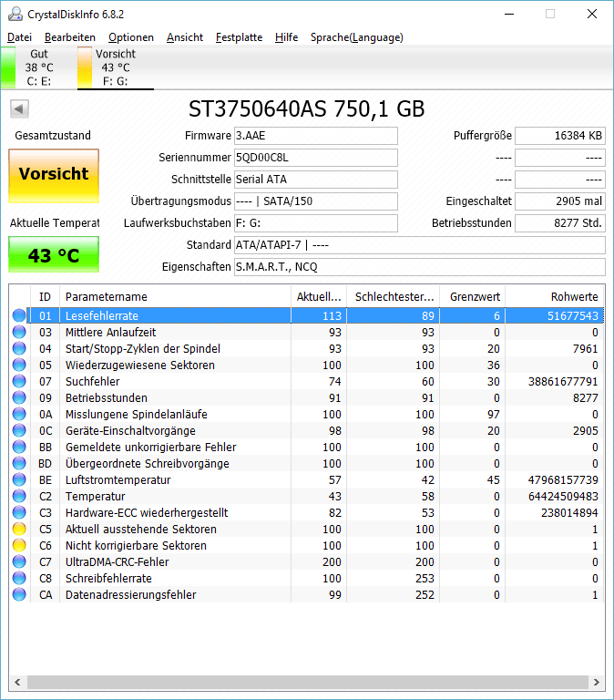The image size is (614, 700).
Task: Click yellow warning orb for Nicht korrigierbare Sektoren
Action: 19,546
